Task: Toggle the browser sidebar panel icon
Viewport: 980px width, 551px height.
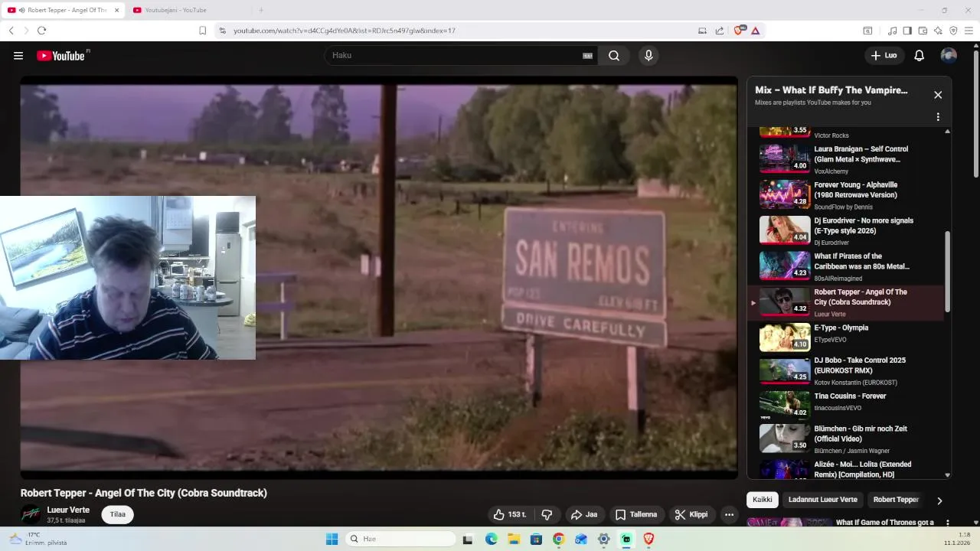Action: coord(907,31)
